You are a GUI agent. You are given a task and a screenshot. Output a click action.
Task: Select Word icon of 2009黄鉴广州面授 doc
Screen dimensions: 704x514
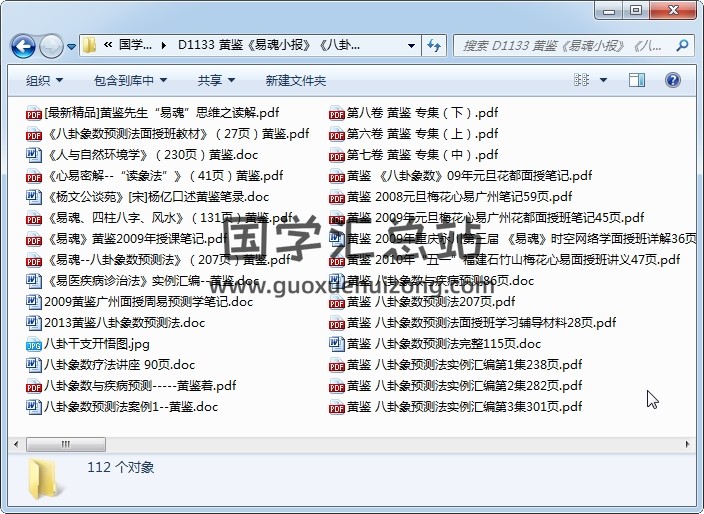coord(34,302)
